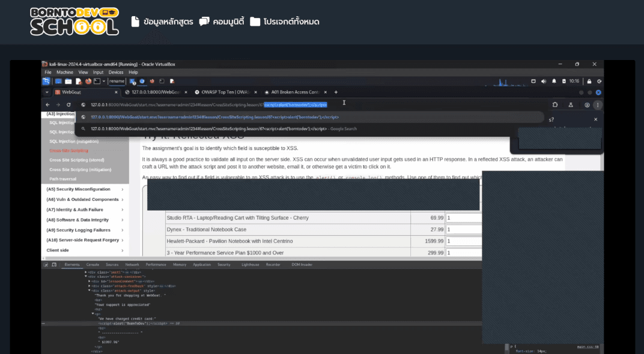Screen dimensions: 644x354
Task: Open a new browser tab
Action: click(x=336, y=92)
